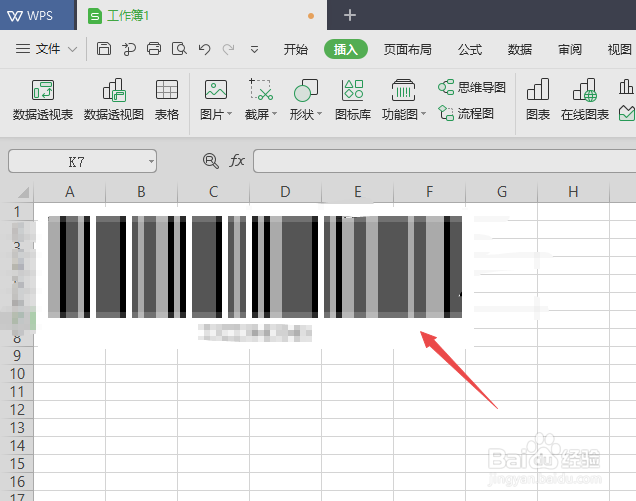This screenshot has width=636, height=501.
Task: Expand the 形状 dropdown arrow
Action: (x=320, y=114)
